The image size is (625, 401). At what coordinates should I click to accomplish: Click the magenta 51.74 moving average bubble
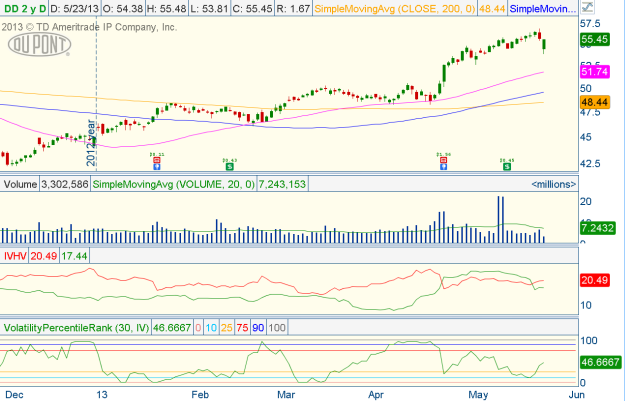click(x=594, y=72)
